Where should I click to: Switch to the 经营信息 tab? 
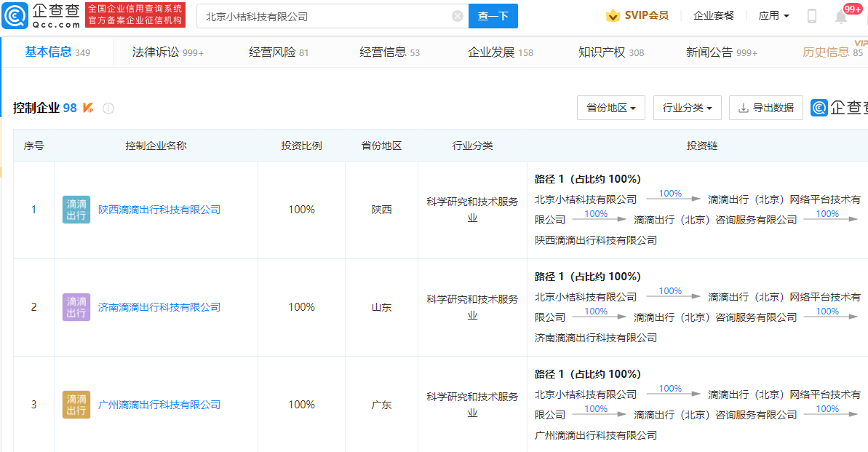tap(390, 52)
